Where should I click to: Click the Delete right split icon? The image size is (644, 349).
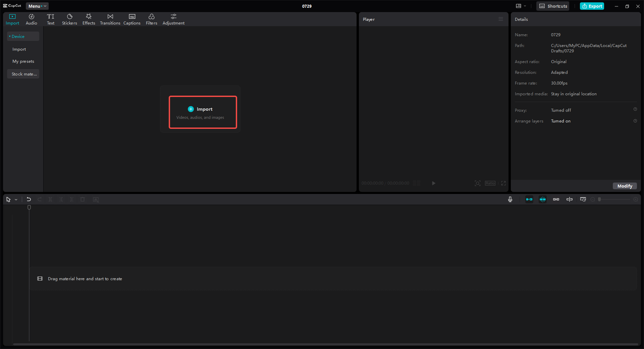pos(71,199)
